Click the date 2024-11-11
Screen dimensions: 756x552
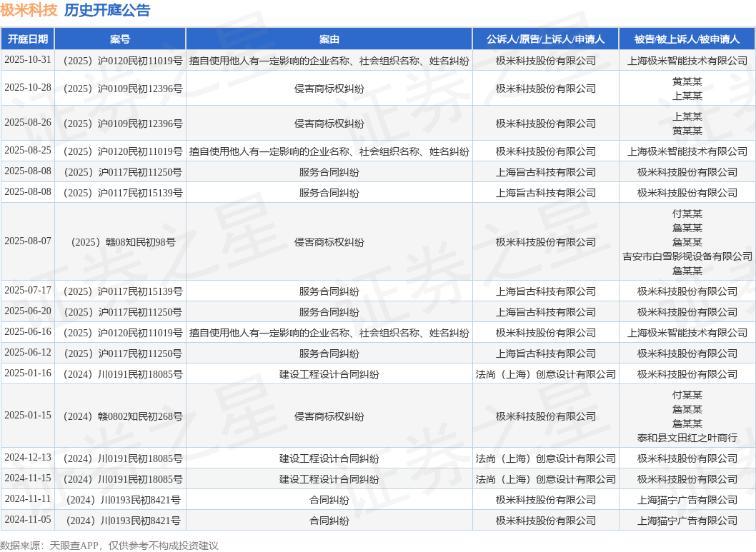pyautogui.click(x=27, y=499)
